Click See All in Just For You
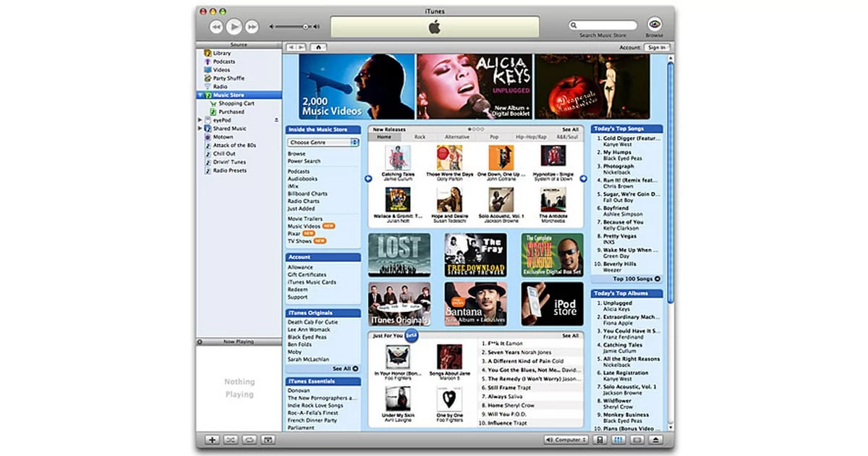Screen dimensions: 868x456 (570, 336)
